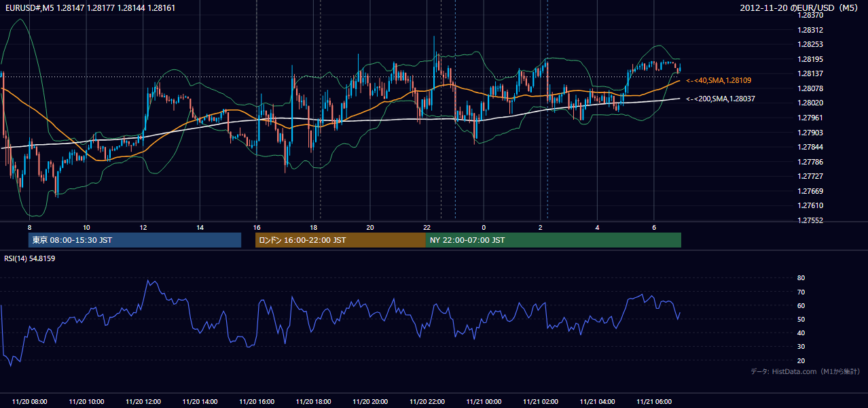The height and width of the screenshot is (408, 868).
Task: Click the HistData.com data source credit
Action: 806,371
